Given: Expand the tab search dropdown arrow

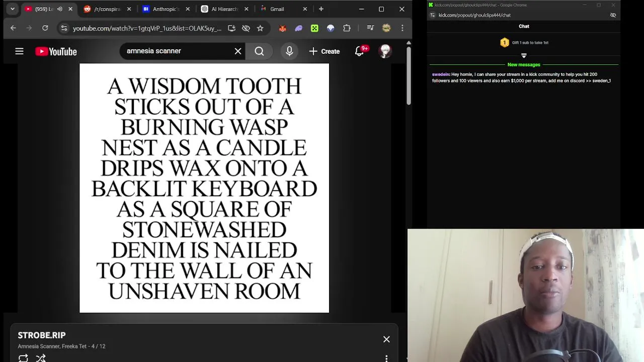Looking at the screenshot, I should (13, 9).
